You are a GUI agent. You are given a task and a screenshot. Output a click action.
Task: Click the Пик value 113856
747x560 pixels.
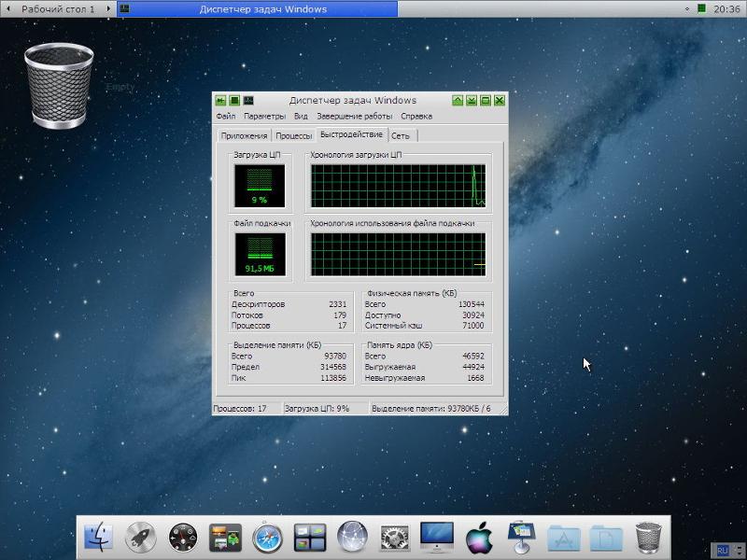[x=333, y=378]
